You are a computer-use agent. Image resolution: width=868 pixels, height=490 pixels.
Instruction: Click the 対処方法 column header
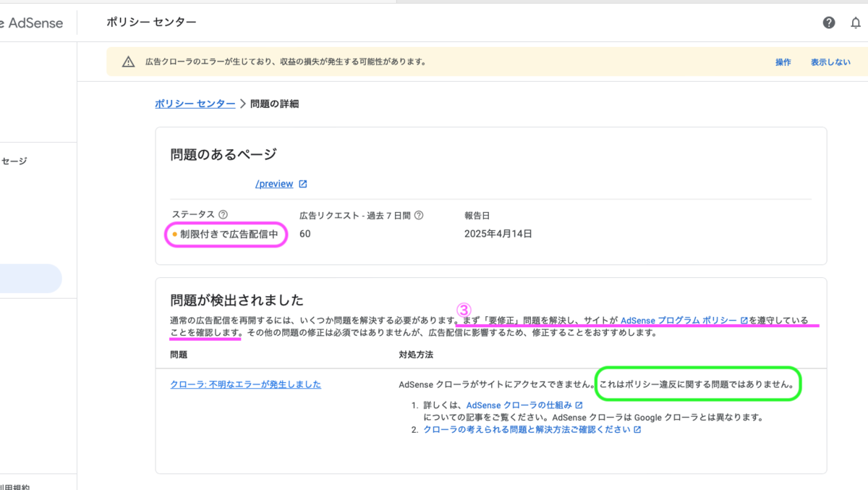pos(416,355)
